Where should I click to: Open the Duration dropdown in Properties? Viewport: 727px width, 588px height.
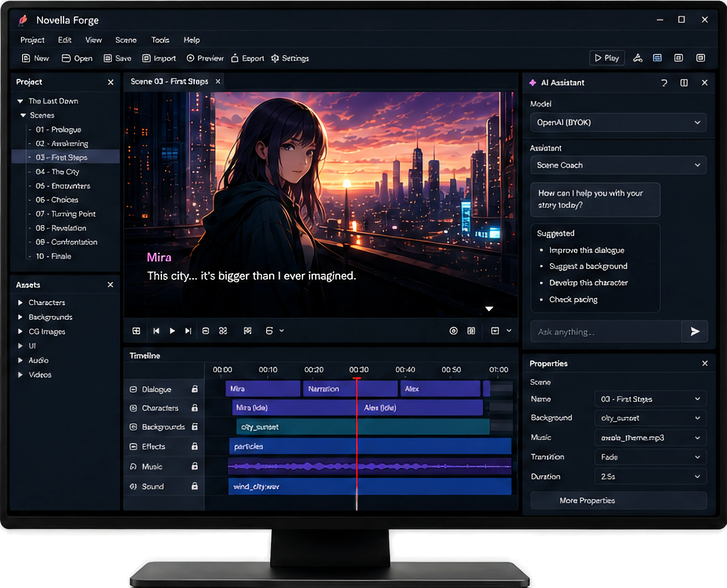click(650, 477)
